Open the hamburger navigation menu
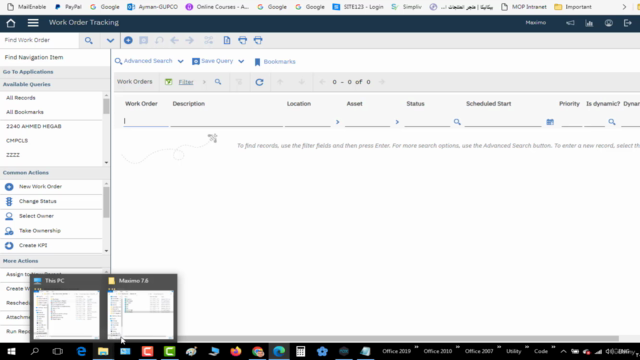Image resolution: width=640 pixels, height=360 pixels. [33, 23]
